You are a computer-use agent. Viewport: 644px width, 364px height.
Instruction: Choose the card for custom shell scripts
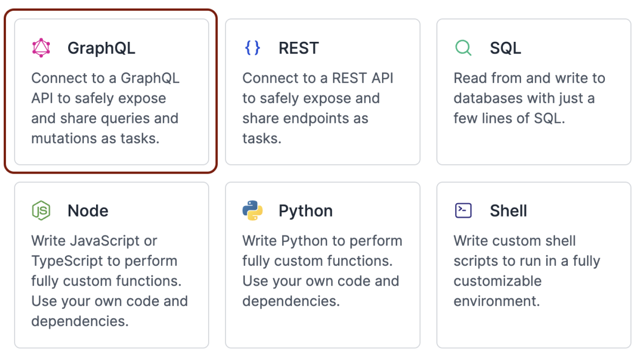pyautogui.click(x=534, y=265)
